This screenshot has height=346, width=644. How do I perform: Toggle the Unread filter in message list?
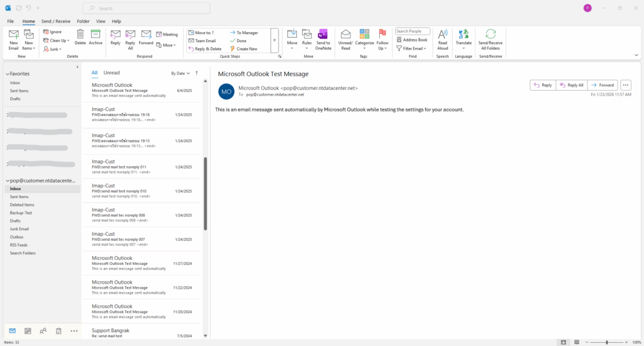point(111,73)
